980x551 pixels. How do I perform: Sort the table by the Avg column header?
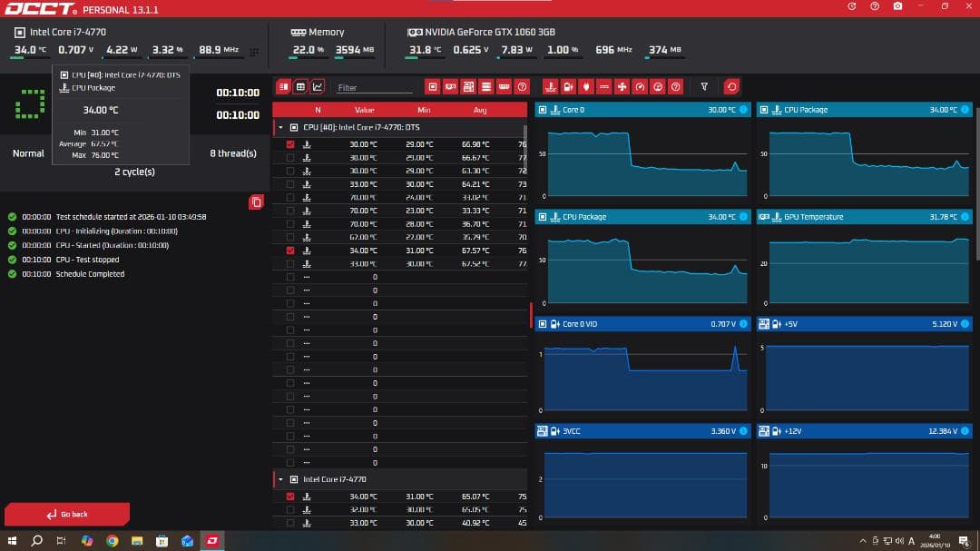(x=480, y=110)
